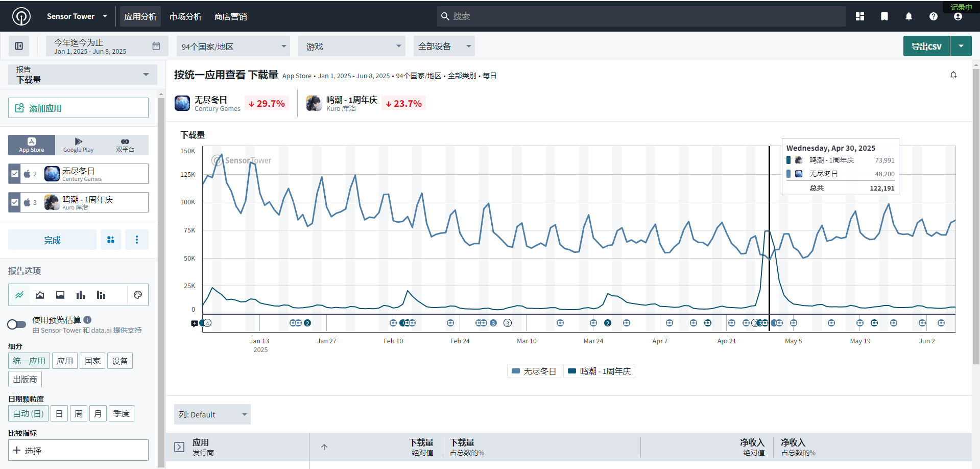
Task: Uncheck the 鸣潮 - 1周年庆 app checkbox
Action: 15,202
